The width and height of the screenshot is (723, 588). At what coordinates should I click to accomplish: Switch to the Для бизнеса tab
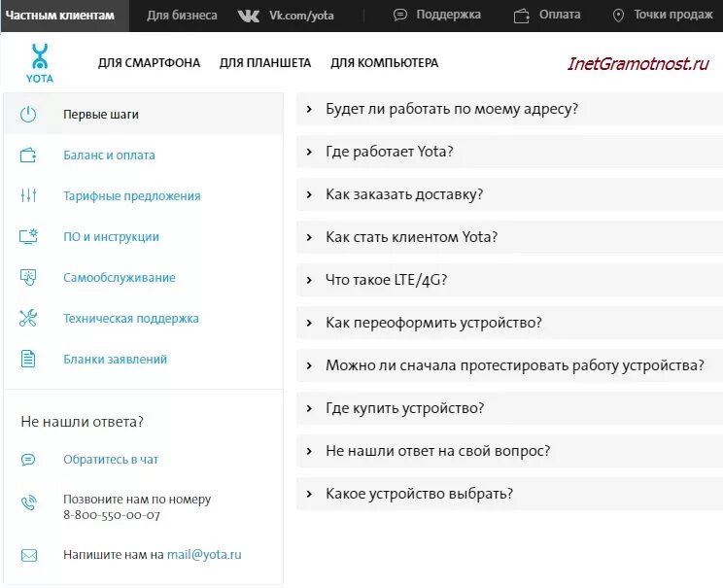182,16
